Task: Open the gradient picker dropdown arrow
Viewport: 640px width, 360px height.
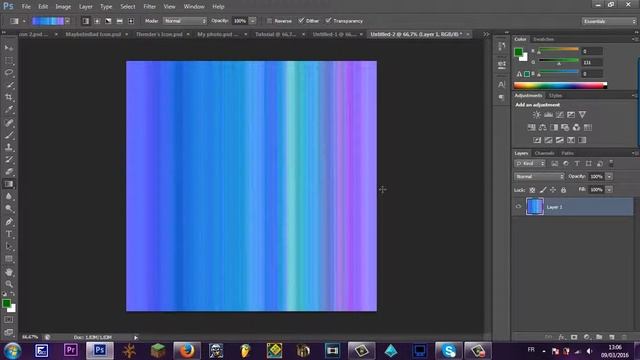Action: pos(67,21)
